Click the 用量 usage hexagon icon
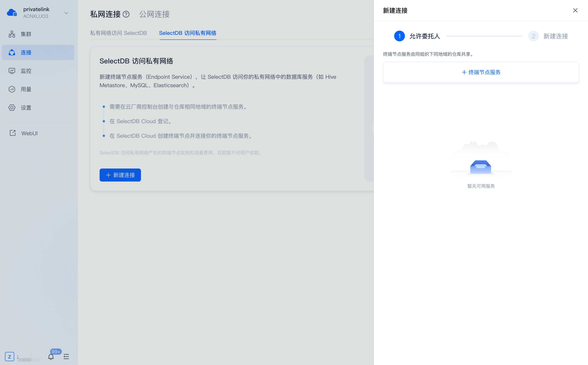588x365 pixels. point(12,89)
